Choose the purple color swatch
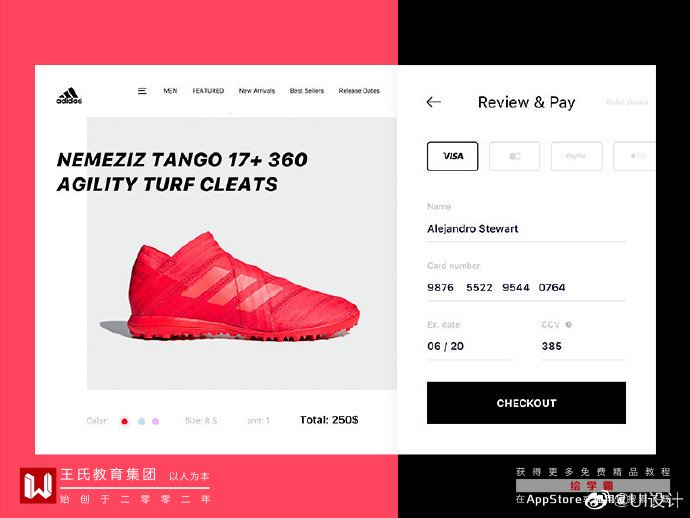Screen dimensions: 690x518 pyautogui.click(x=155, y=421)
